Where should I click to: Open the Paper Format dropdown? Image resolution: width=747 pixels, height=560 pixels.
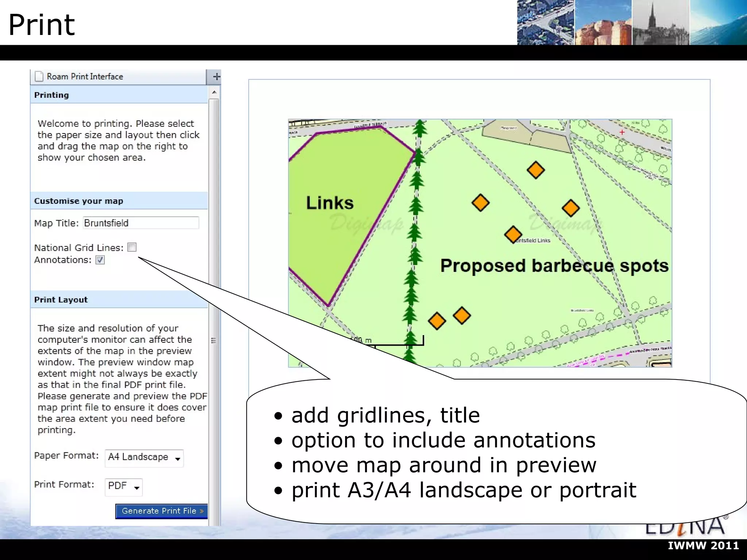(144, 458)
